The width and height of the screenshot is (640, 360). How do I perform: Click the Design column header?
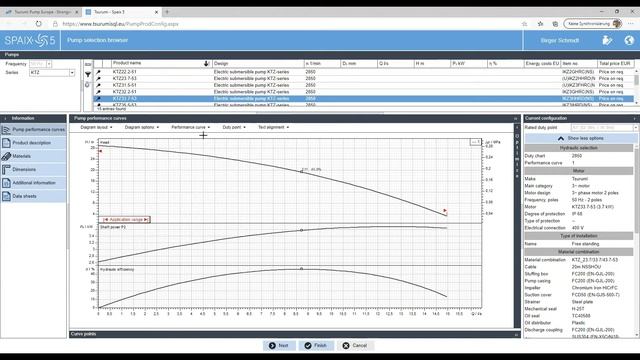(x=258, y=64)
